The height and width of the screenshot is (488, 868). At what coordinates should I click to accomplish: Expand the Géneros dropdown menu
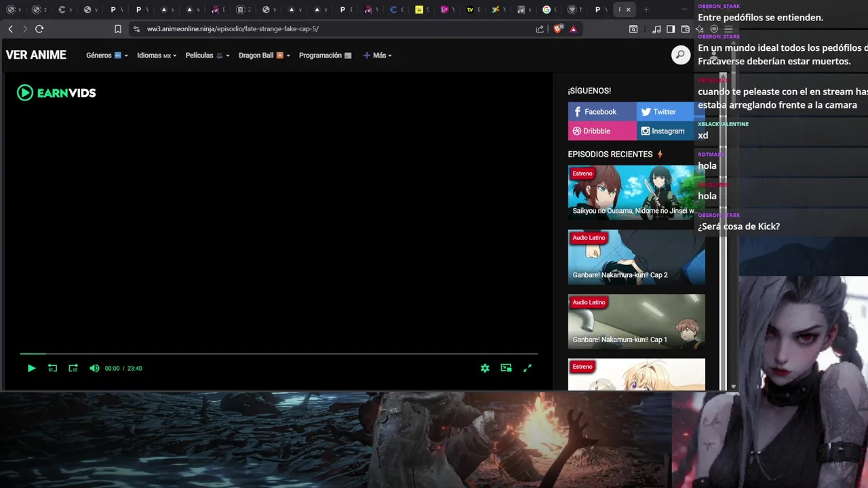pos(107,56)
